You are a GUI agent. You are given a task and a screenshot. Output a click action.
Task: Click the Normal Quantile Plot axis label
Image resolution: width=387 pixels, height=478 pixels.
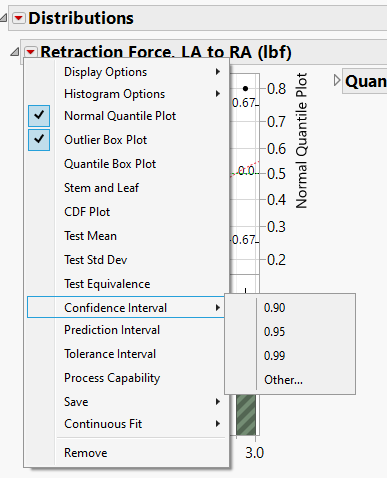[x=301, y=141]
